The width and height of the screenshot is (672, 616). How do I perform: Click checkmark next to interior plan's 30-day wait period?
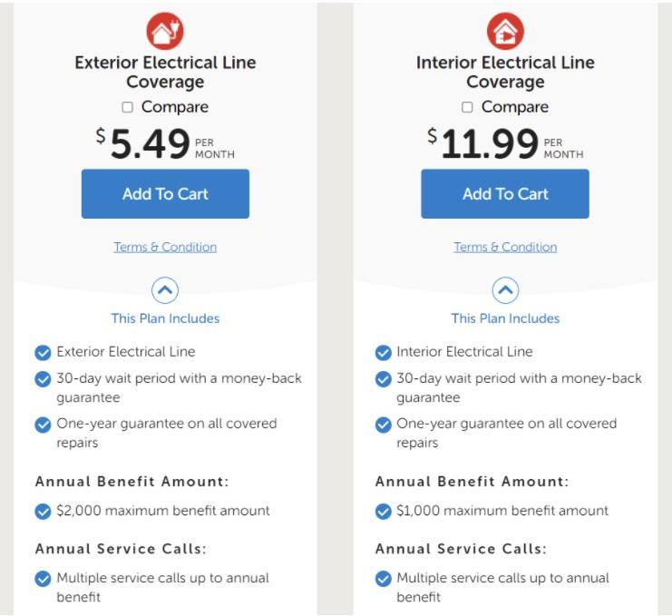coord(383,379)
